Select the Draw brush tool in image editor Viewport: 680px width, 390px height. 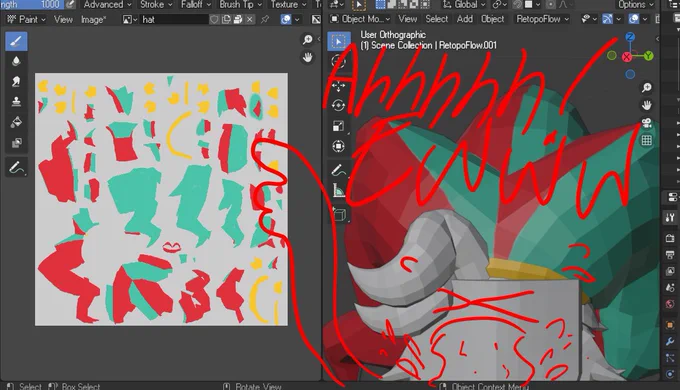coord(16,41)
